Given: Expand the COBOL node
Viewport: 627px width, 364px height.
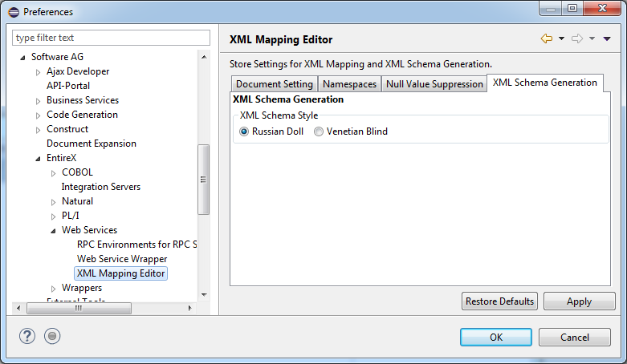Looking at the screenshot, I should tap(53, 173).
